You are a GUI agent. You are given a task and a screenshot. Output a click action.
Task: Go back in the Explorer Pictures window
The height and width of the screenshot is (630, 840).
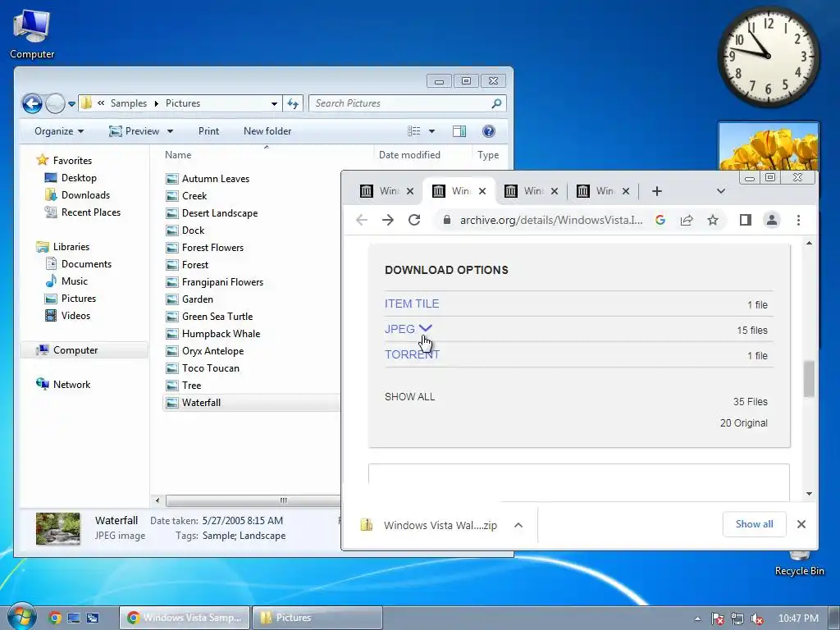click(x=32, y=103)
